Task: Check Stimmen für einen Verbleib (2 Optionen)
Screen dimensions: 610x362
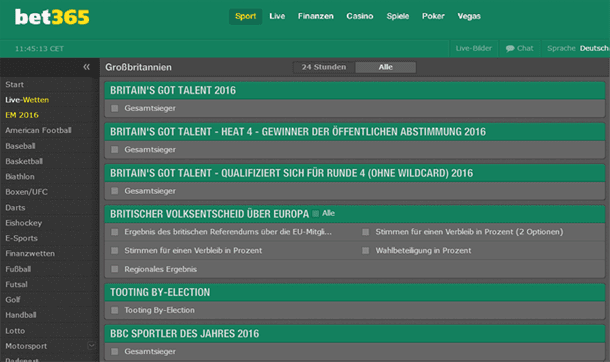Action: pos(366,232)
